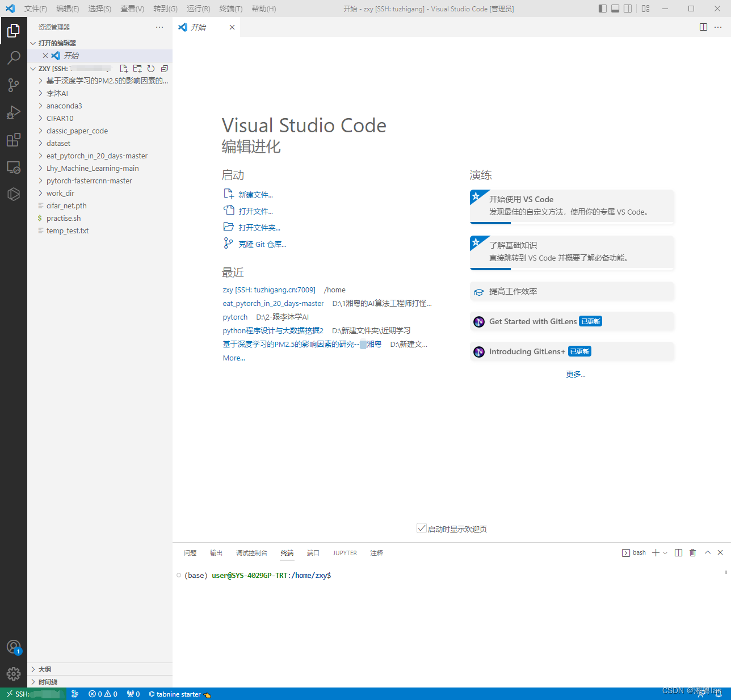Expand the classic_paper_code folder
This screenshot has height=700, width=731.
(x=100, y=131)
